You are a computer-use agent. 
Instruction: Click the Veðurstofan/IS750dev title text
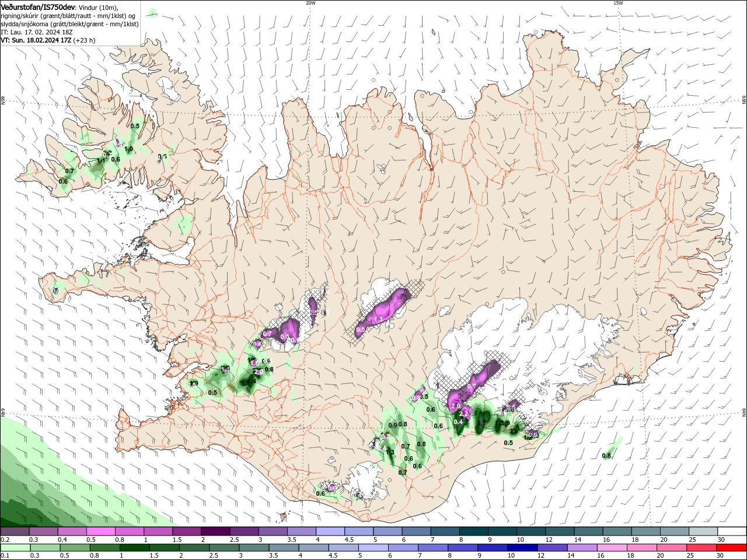[x=38, y=7]
